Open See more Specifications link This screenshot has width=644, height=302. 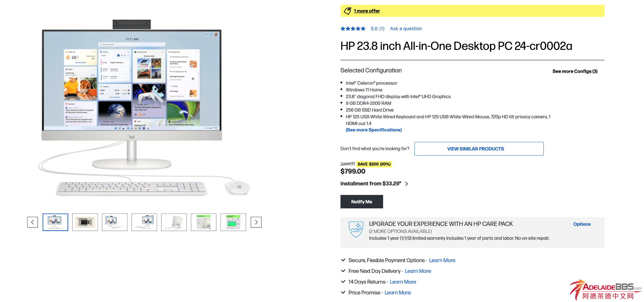pos(374,130)
